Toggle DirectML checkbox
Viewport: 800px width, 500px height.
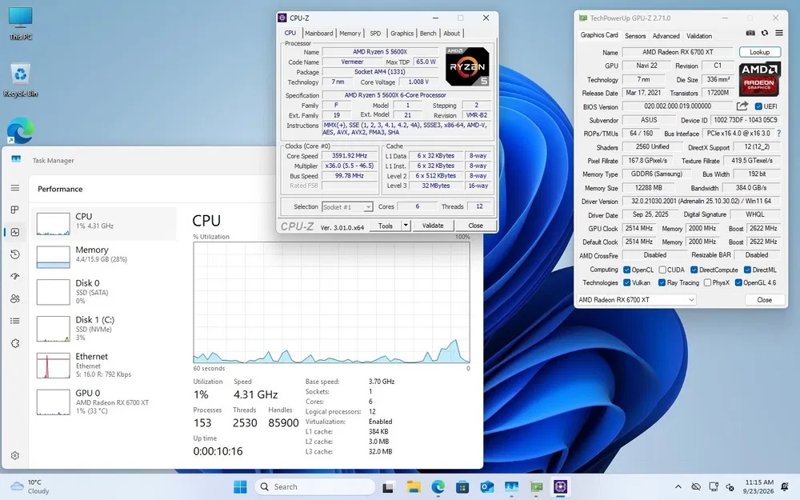[x=747, y=269]
